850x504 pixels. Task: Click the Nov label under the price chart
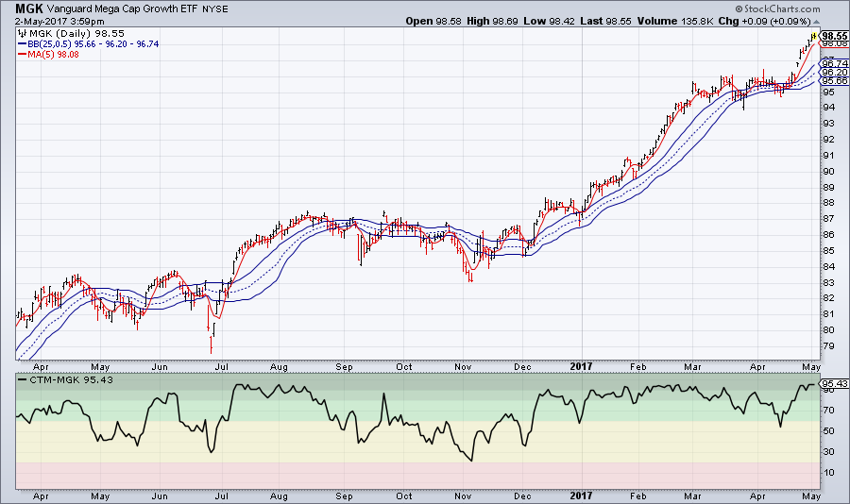click(x=463, y=367)
